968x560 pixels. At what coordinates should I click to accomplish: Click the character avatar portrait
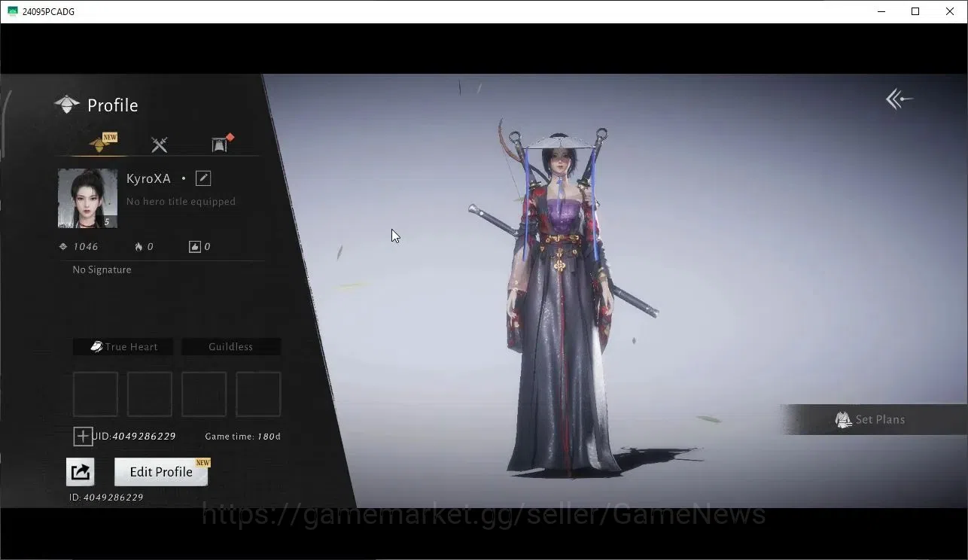coord(88,198)
